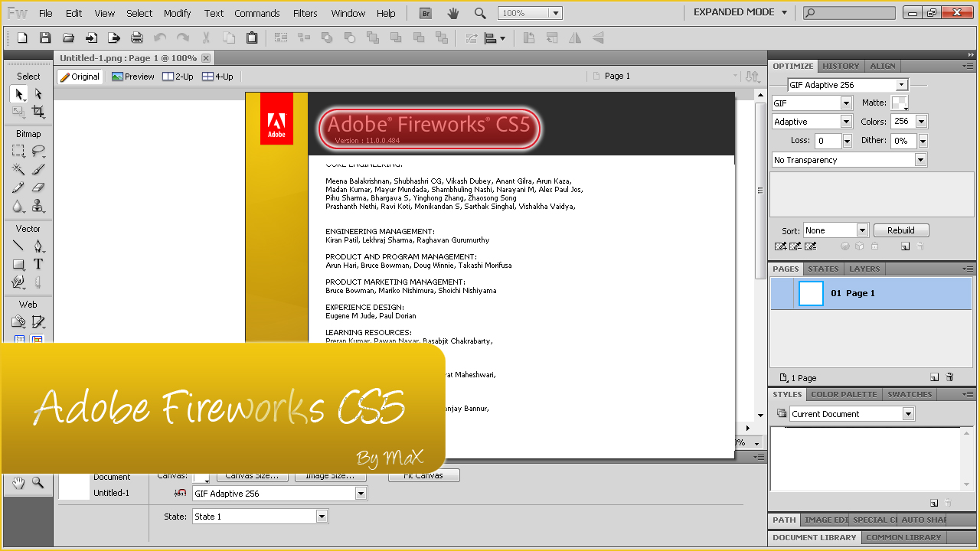This screenshot has width=980, height=551.
Task: Open the Commands menu
Action: coord(257,13)
